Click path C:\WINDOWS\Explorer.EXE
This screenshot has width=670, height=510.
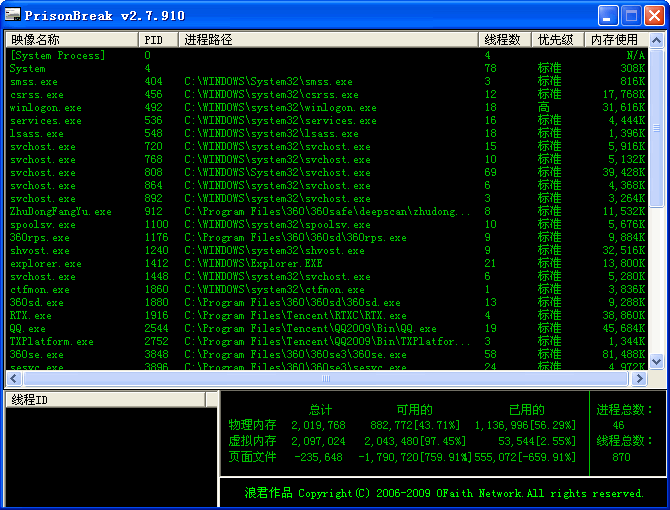coord(253,264)
